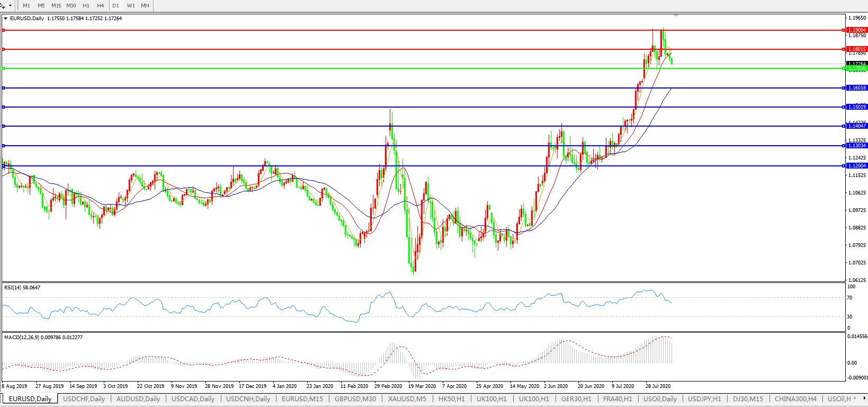Viewport: 868px width, 407px height.
Task: Click the chart shift triangle marker
Action: click(x=676, y=15)
